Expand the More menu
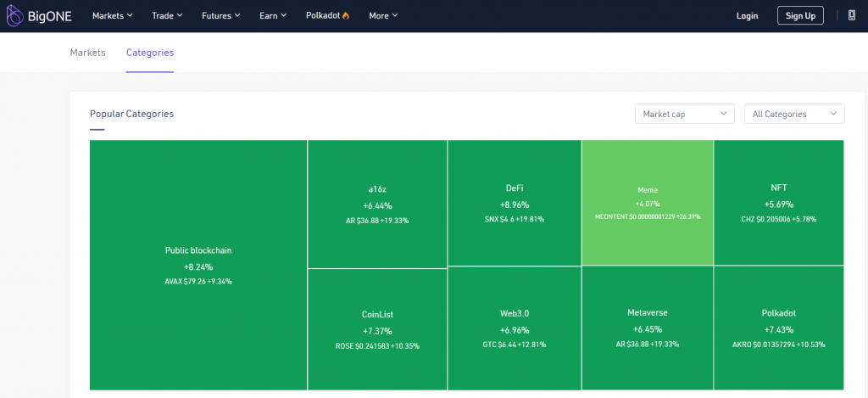This screenshot has height=398, width=868. tap(383, 15)
